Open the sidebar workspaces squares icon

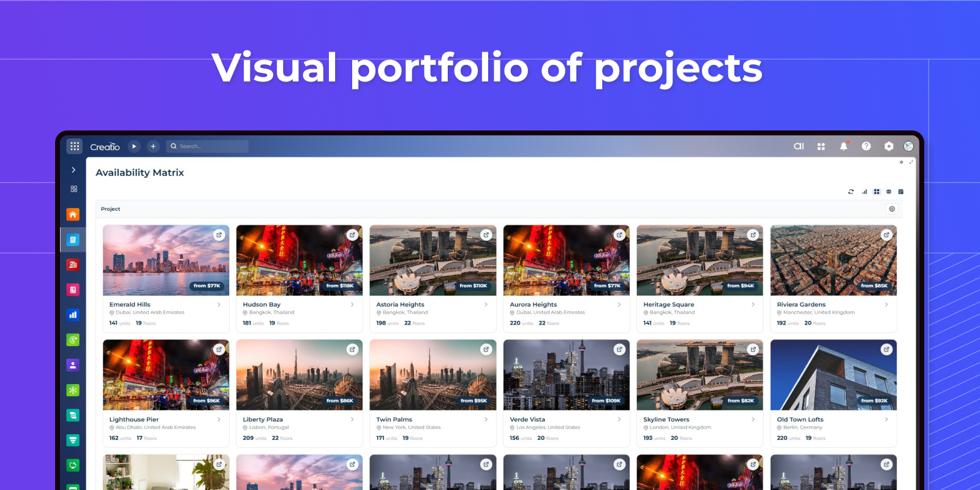(x=73, y=189)
